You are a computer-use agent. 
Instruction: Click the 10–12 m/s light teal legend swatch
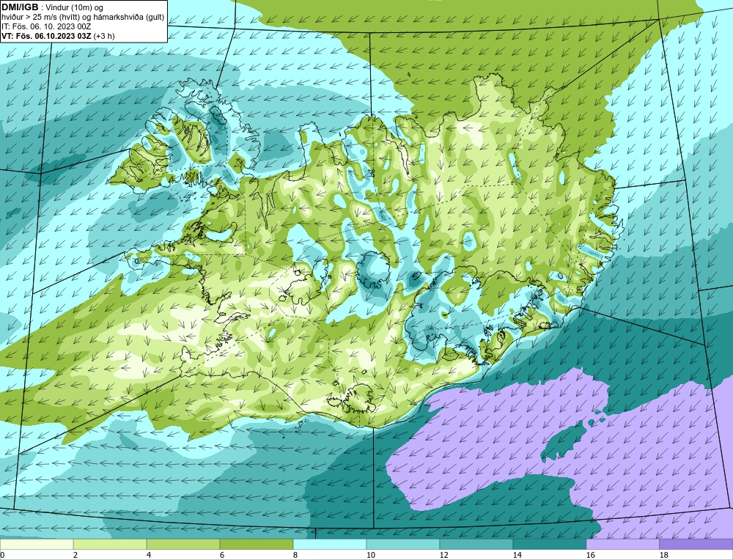[x=403, y=545]
